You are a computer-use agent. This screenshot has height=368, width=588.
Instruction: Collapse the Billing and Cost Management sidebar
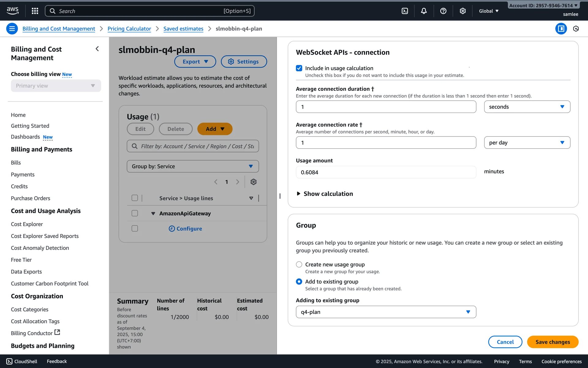click(97, 49)
